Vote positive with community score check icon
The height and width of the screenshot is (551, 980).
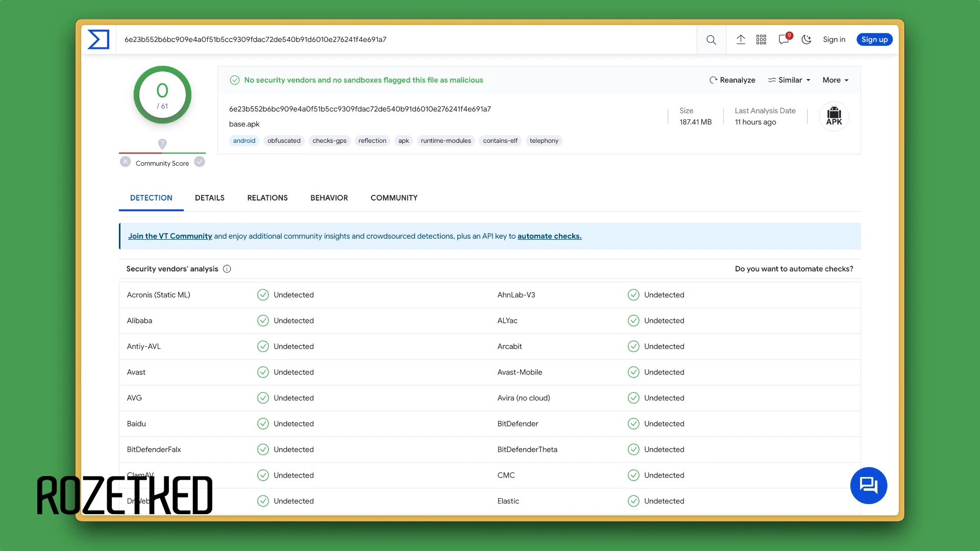(x=200, y=162)
